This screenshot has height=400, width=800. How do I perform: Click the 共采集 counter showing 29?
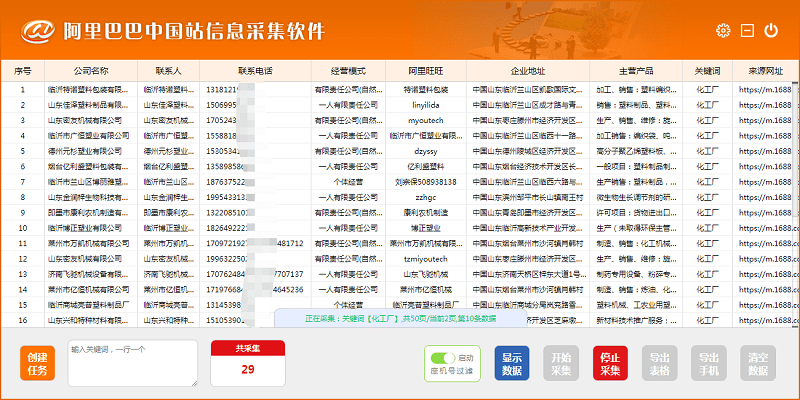coord(248,363)
